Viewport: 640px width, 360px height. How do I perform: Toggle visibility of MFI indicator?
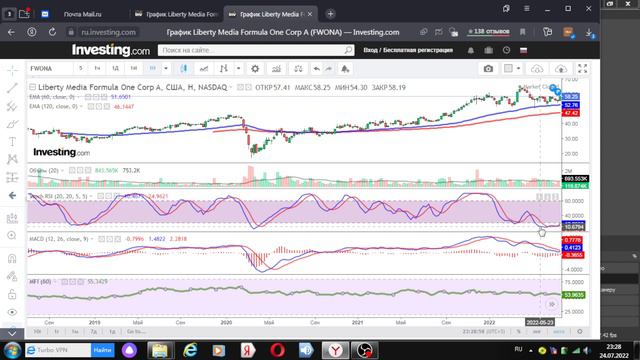64,282
